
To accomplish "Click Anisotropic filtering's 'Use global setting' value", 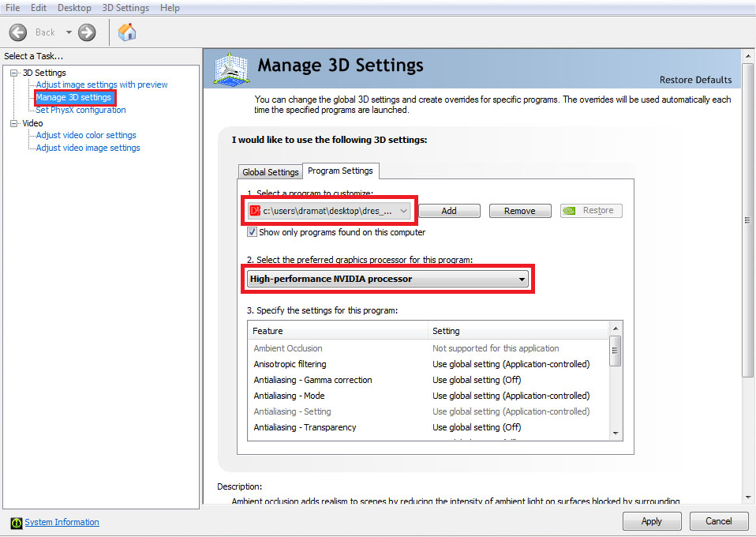I will (x=511, y=364).
